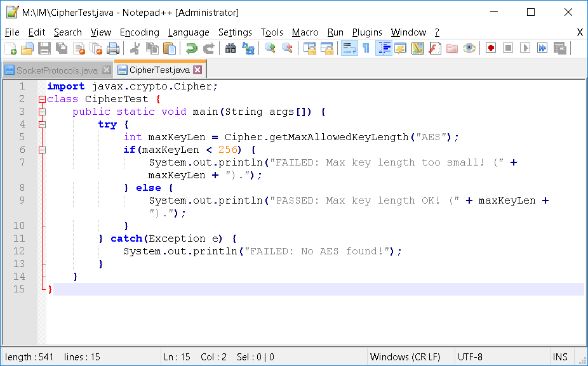Collapse the main method fold on line 3
The image size is (588, 366).
(42, 112)
